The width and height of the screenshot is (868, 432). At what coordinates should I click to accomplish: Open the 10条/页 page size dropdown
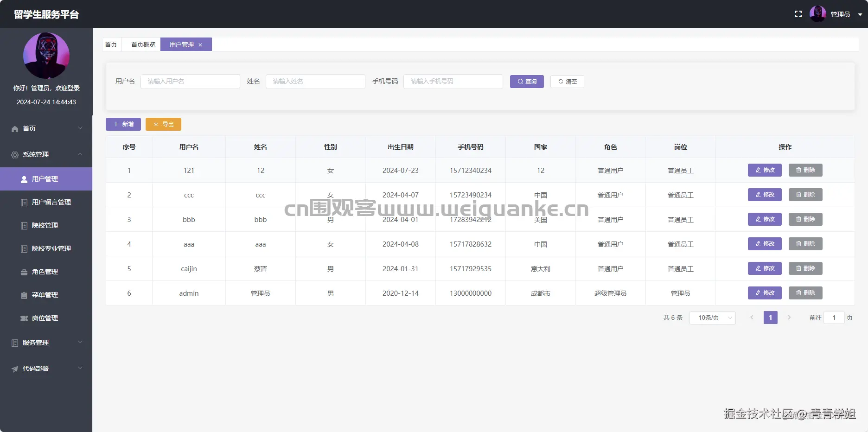tap(713, 318)
